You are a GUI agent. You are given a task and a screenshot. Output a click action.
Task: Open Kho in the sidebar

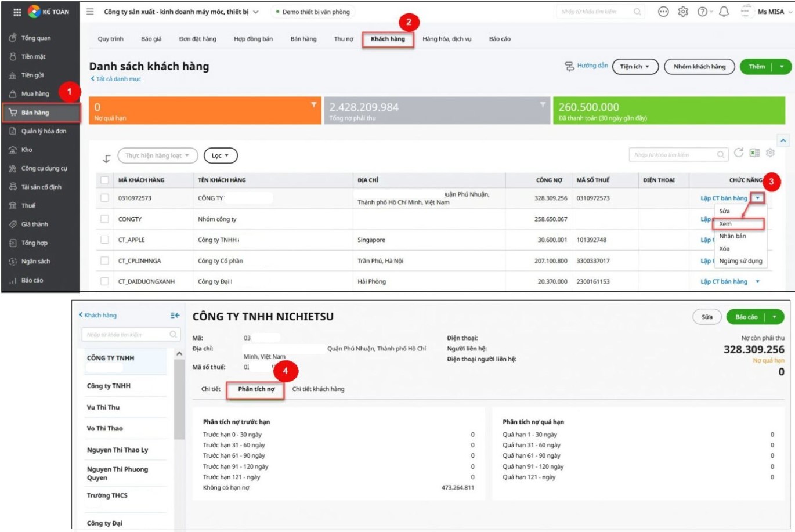[x=27, y=150]
